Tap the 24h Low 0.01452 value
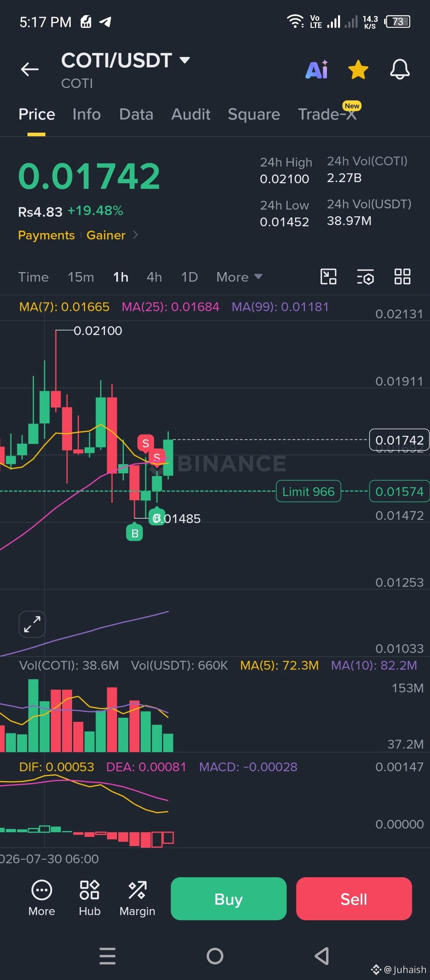Screen dimensions: 430x980 pos(284,222)
